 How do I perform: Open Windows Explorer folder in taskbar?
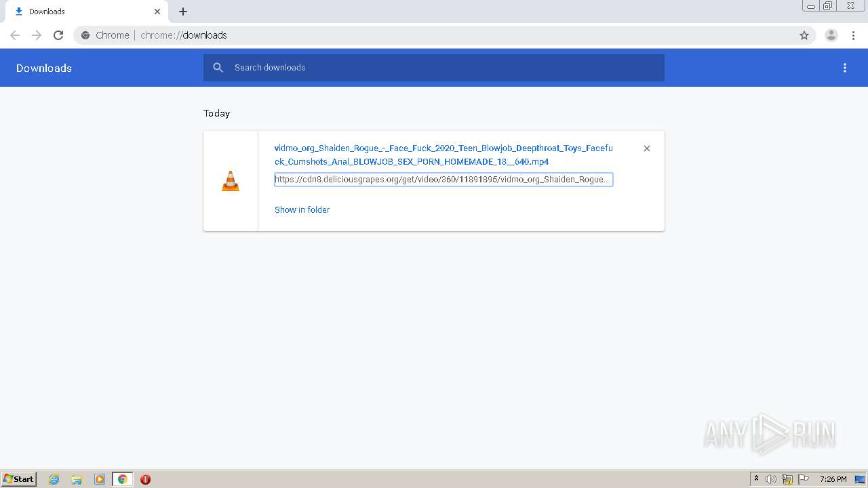(x=77, y=479)
